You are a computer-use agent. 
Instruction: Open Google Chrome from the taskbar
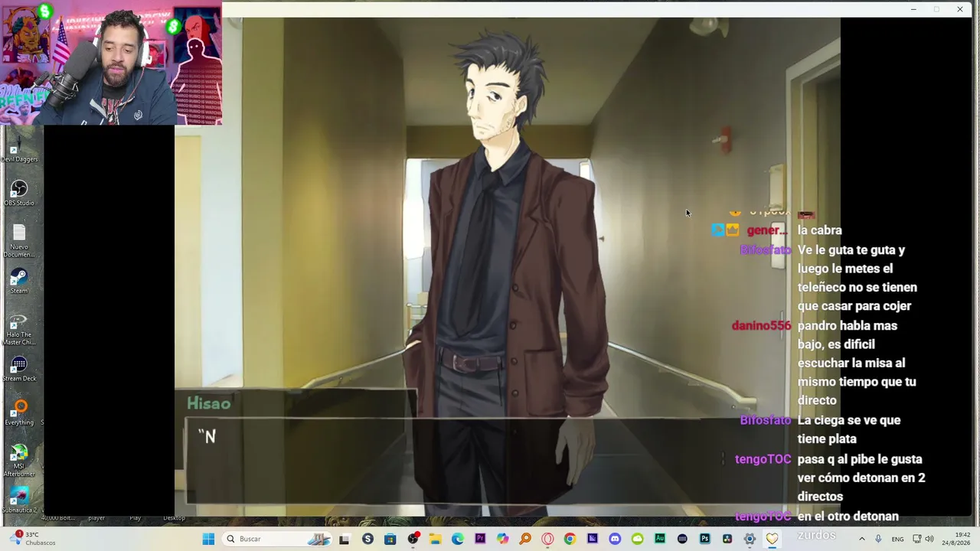[570, 539]
